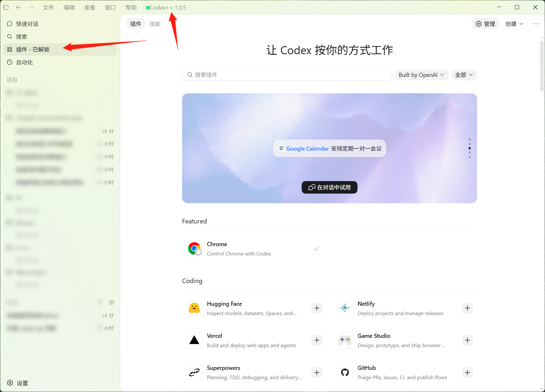Image resolution: width=545 pixels, height=392 pixels.
Task: Open the Superpowers plugin icon
Action: 194,372
